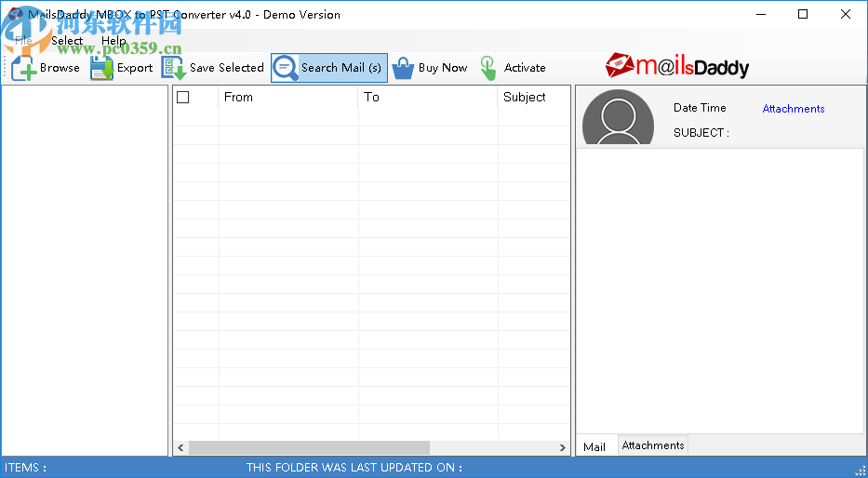The height and width of the screenshot is (478, 868).
Task: Click the SUBJECT : label in the preview
Action: (x=701, y=133)
